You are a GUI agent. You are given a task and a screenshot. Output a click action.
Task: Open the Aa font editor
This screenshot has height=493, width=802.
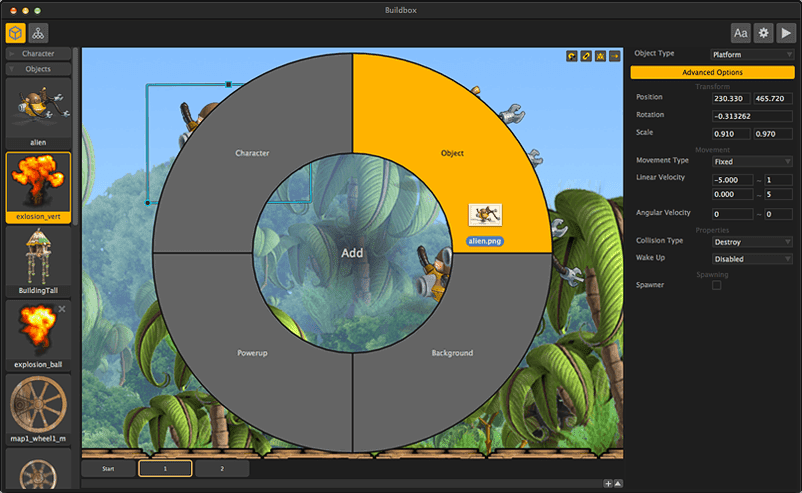740,33
